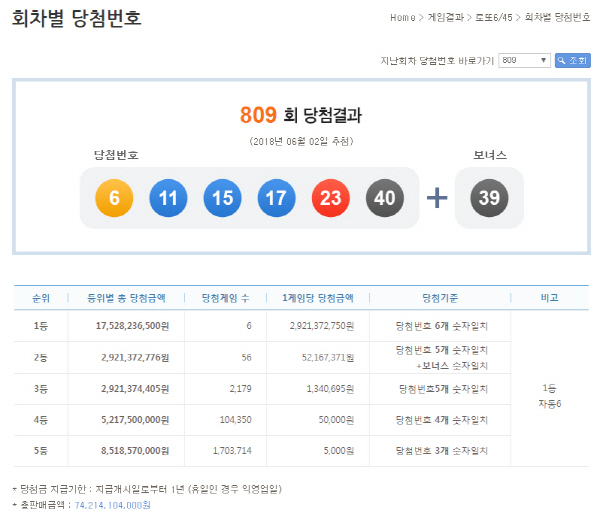Click the 당첨번호 label above the balls

[116, 155]
